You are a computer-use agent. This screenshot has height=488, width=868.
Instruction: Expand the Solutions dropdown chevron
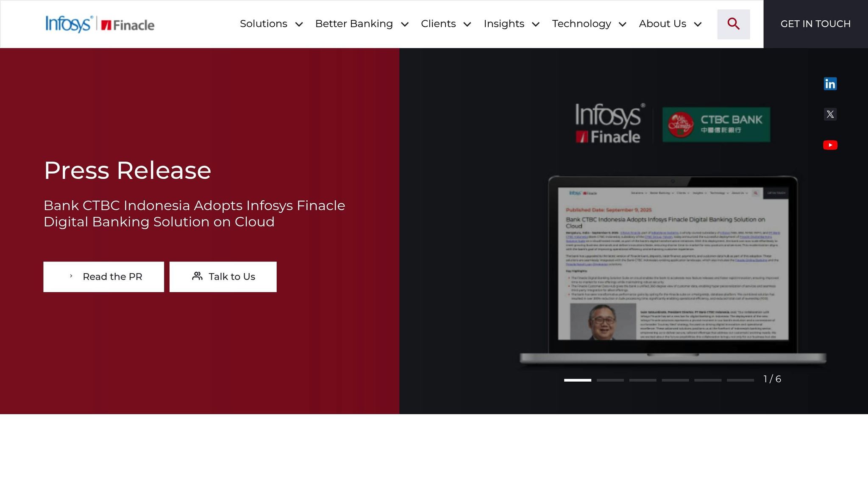pyautogui.click(x=299, y=25)
